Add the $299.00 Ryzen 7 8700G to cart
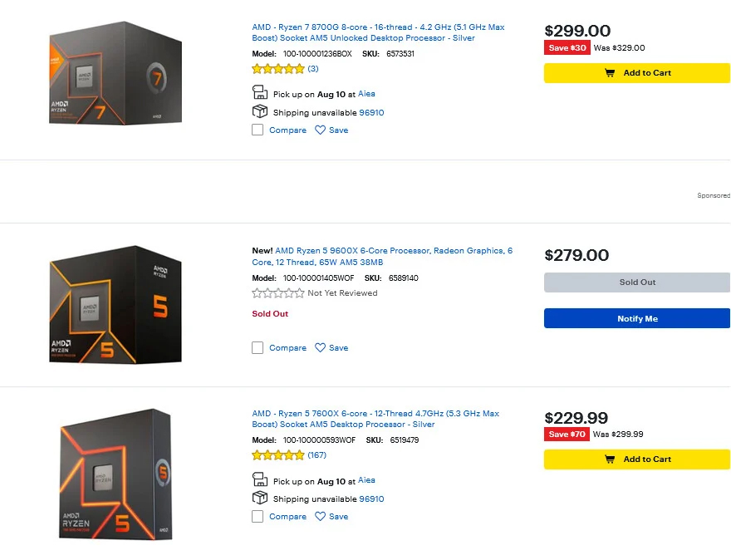731x560 pixels. [637, 73]
